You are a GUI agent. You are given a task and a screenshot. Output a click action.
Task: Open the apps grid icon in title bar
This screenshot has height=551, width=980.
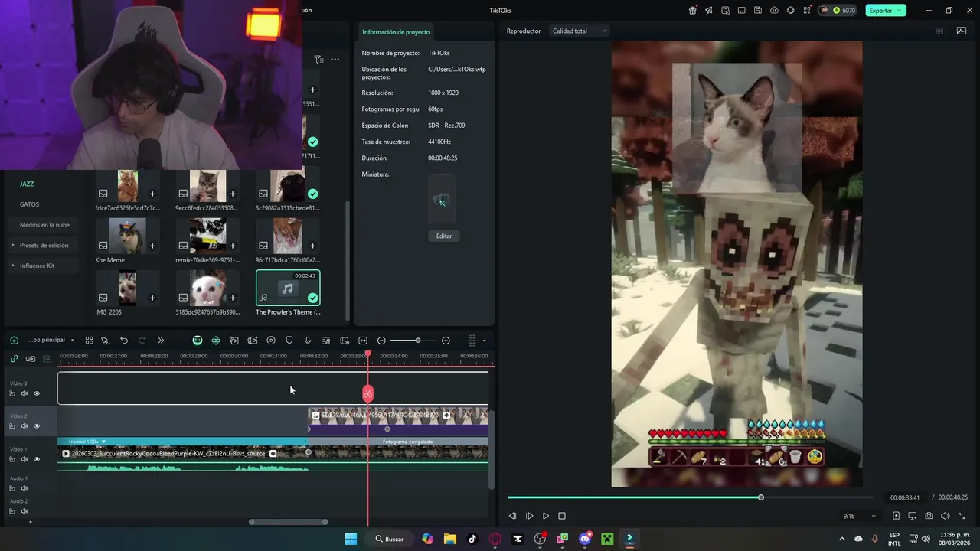coord(806,11)
